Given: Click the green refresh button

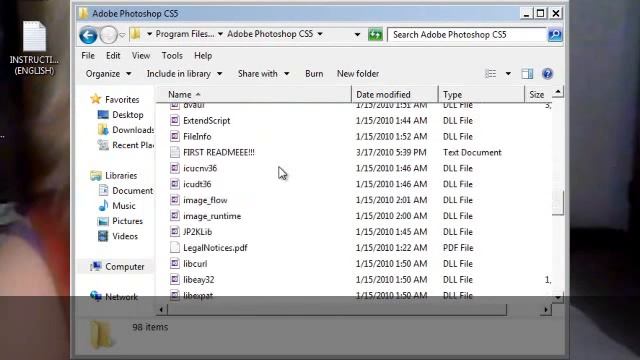Looking at the screenshot, I should click(x=375, y=35).
